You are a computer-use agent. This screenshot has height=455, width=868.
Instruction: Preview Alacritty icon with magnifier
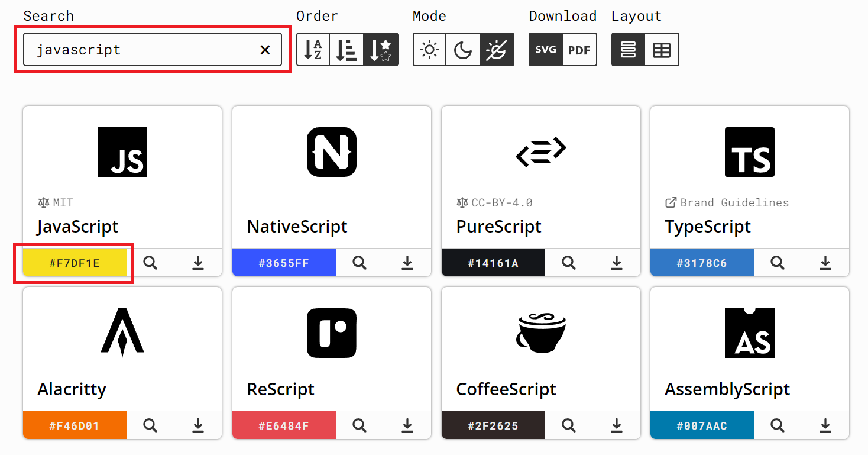pyautogui.click(x=150, y=425)
